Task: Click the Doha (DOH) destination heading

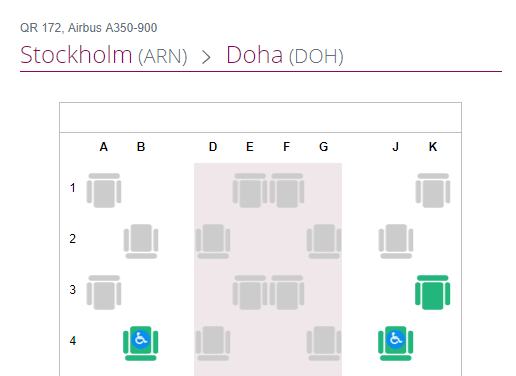Action: coord(285,55)
